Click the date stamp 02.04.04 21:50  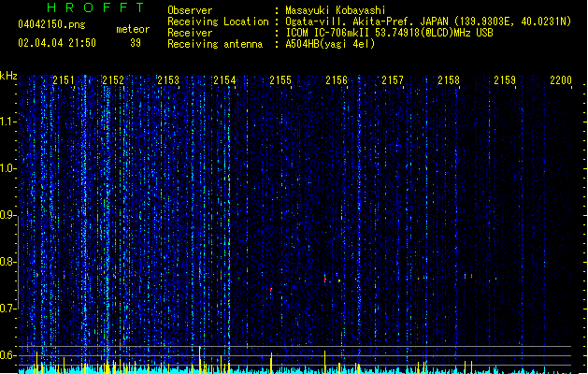tap(57, 43)
